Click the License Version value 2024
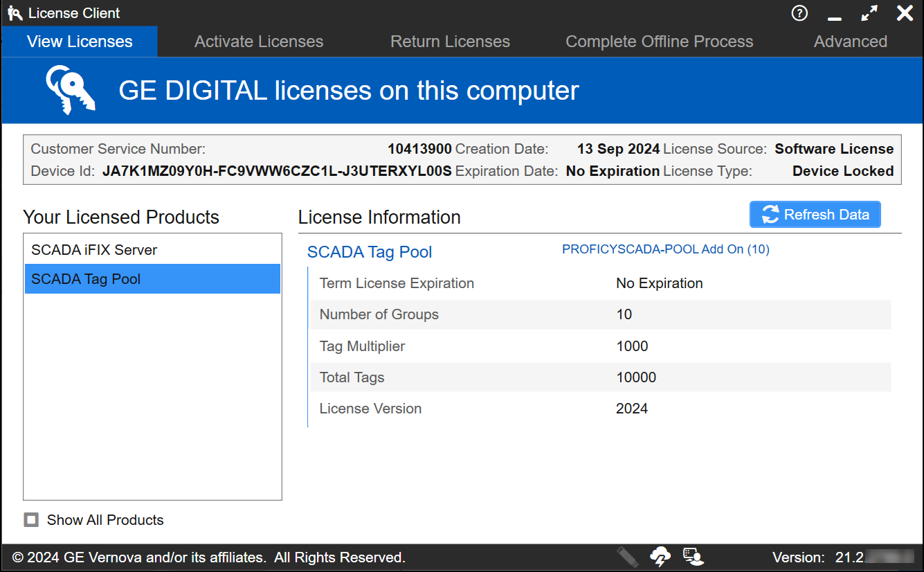This screenshot has height=572, width=924. point(632,409)
